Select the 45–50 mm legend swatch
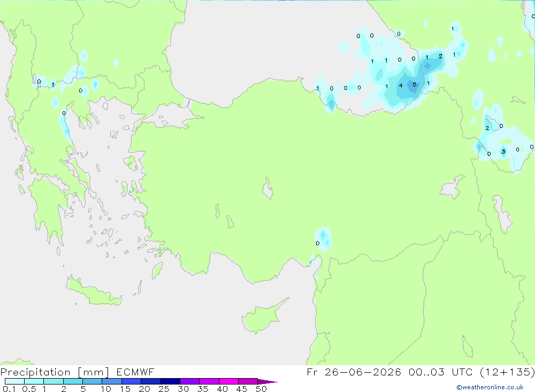535x392 pixels. click(x=248, y=381)
